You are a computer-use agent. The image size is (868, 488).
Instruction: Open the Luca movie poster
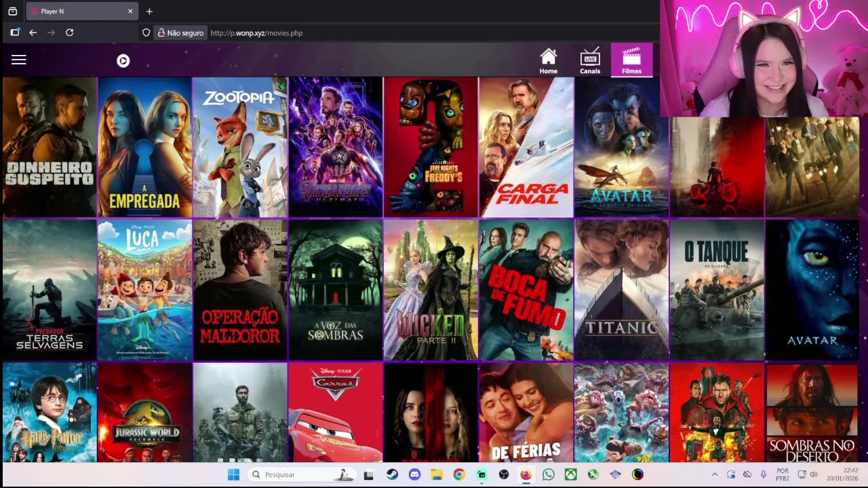pos(144,289)
